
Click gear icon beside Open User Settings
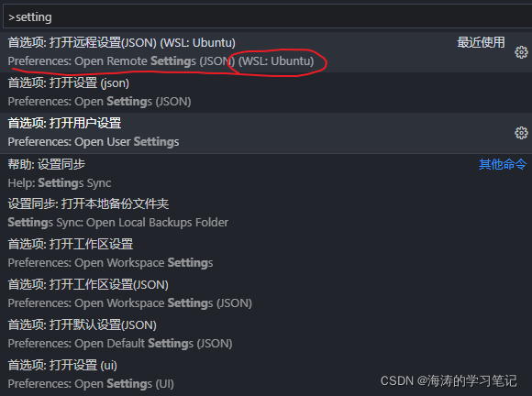point(521,133)
